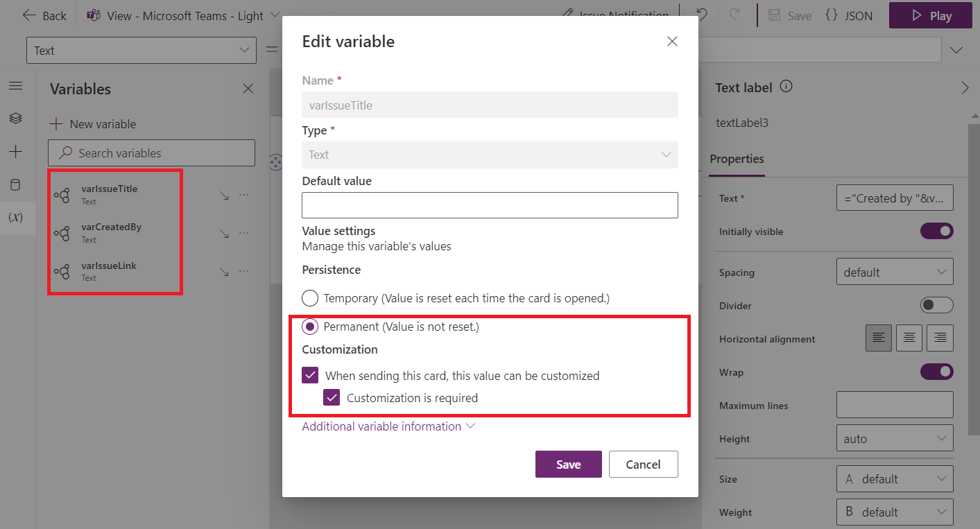This screenshot has width=980, height=529.
Task: Open the Height dropdown showing auto
Action: point(895,437)
